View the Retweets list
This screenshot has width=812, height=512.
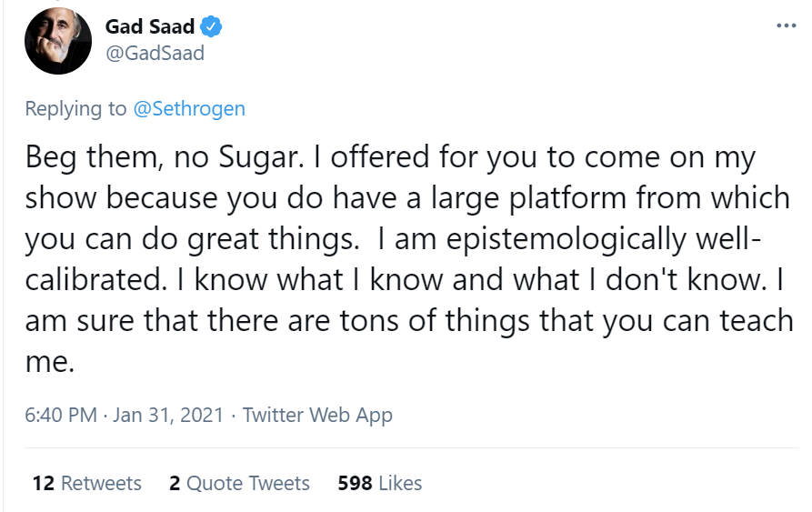click(x=101, y=483)
